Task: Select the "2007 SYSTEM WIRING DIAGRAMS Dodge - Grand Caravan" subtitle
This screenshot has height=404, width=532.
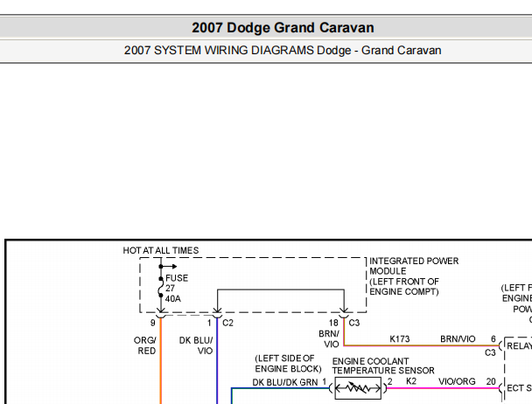Action: pyautogui.click(x=283, y=51)
